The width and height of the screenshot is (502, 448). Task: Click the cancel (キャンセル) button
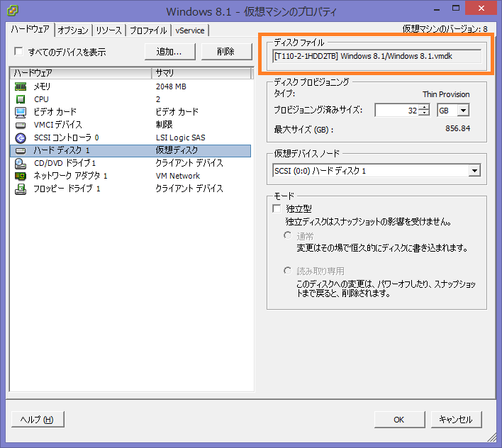tap(456, 420)
